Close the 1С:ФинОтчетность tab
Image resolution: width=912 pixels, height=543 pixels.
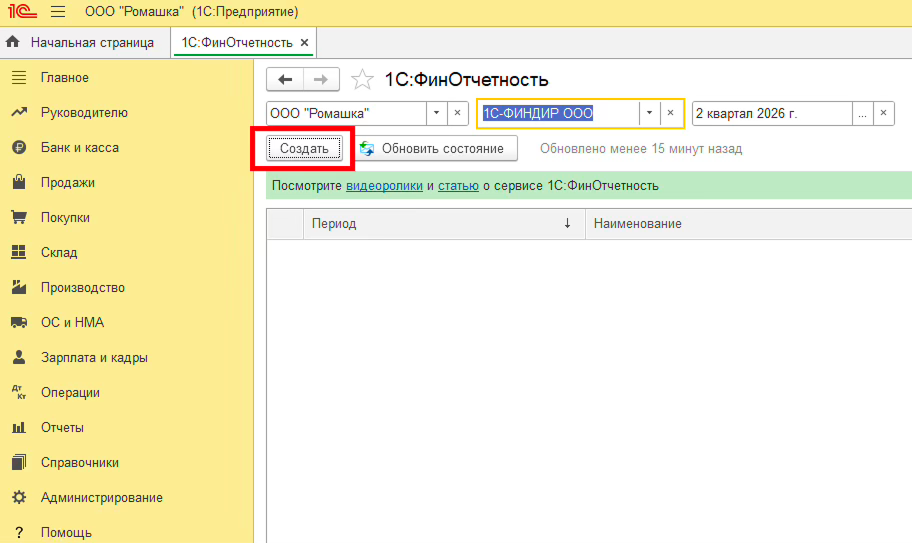304,42
